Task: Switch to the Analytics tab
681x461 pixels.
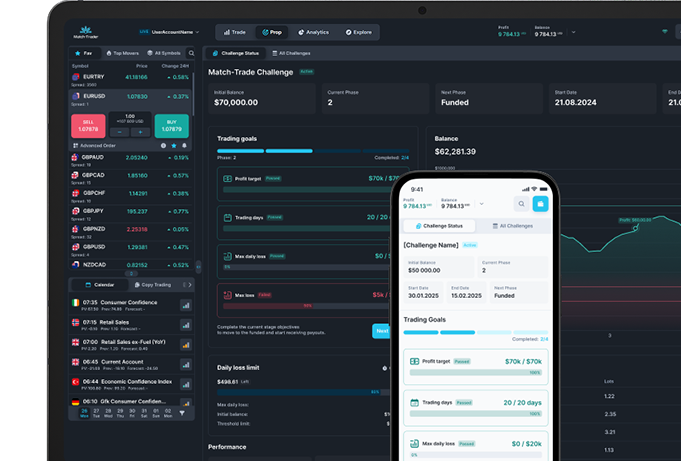Action: pyautogui.click(x=315, y=32)
